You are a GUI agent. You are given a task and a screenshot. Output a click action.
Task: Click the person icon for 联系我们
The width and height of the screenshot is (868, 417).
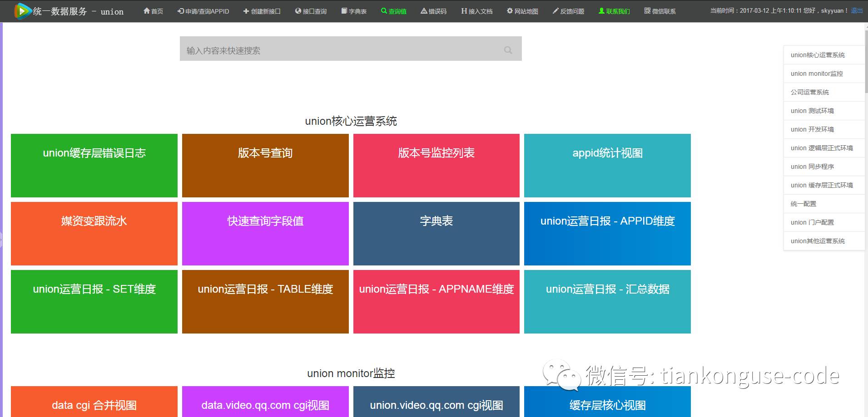[601, 11]
